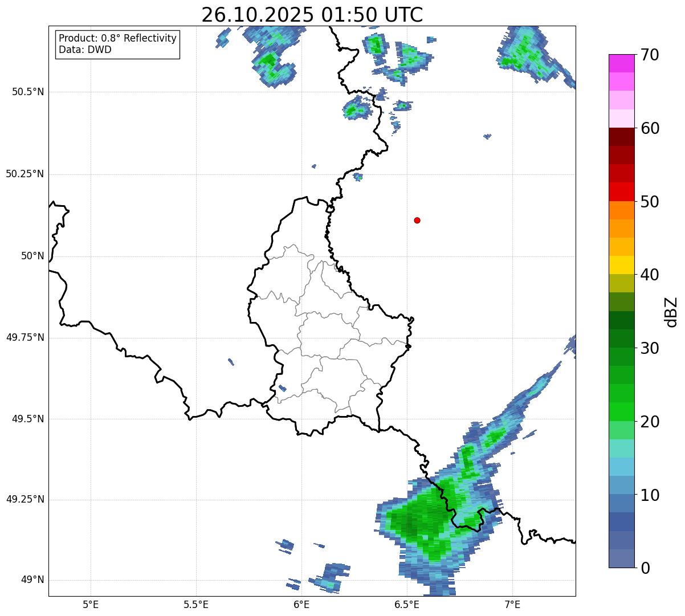Click the longitude label 6.5°E

[407, 604]
